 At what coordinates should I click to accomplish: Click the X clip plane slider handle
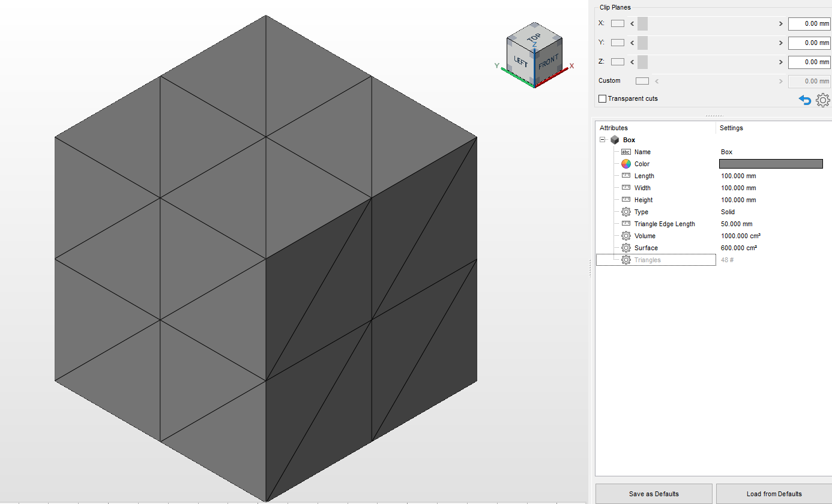click(642, 23)
